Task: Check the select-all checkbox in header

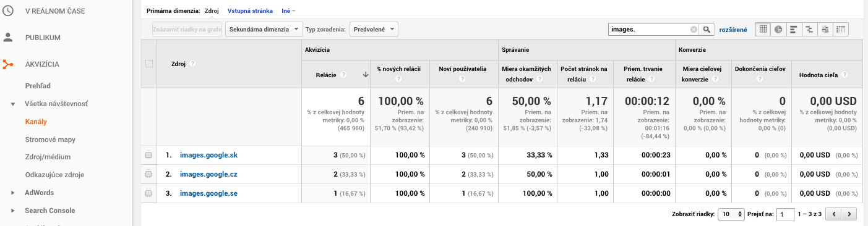Action: click(148, 64)
